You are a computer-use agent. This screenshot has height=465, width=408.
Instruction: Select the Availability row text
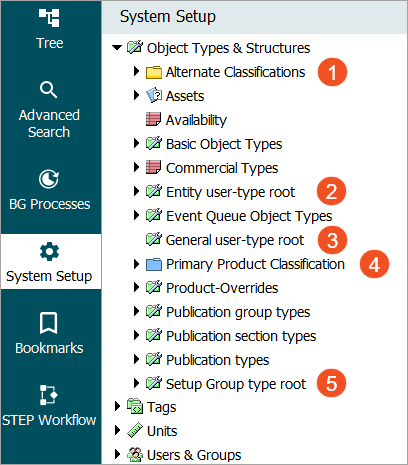coord(196,120)
